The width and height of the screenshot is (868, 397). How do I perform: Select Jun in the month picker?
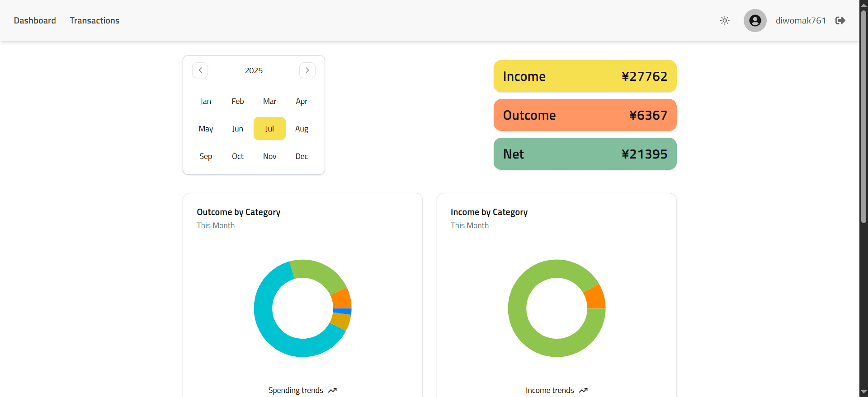pos(238,129)
